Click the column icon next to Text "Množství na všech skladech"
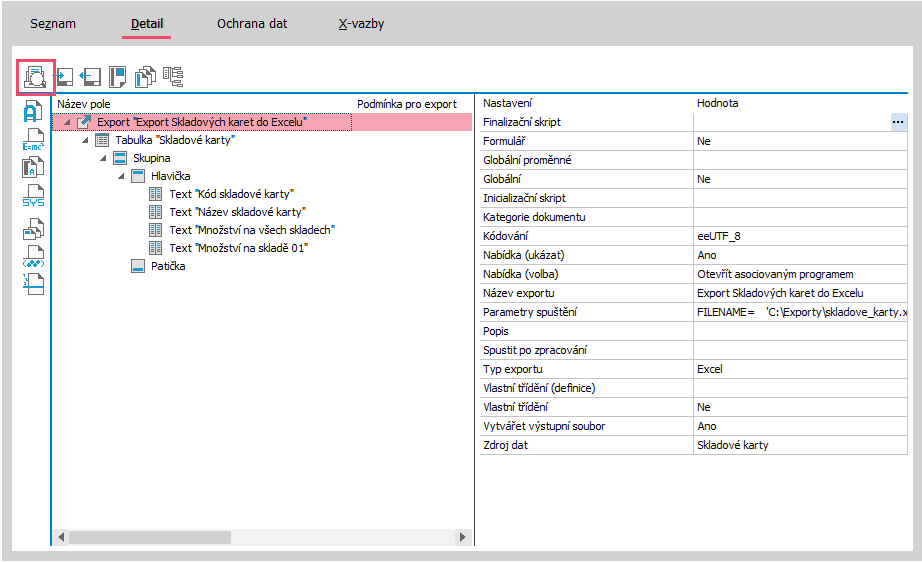Viewport: 922px width, 562px height. pyautogui.click(x=156, y=230)
